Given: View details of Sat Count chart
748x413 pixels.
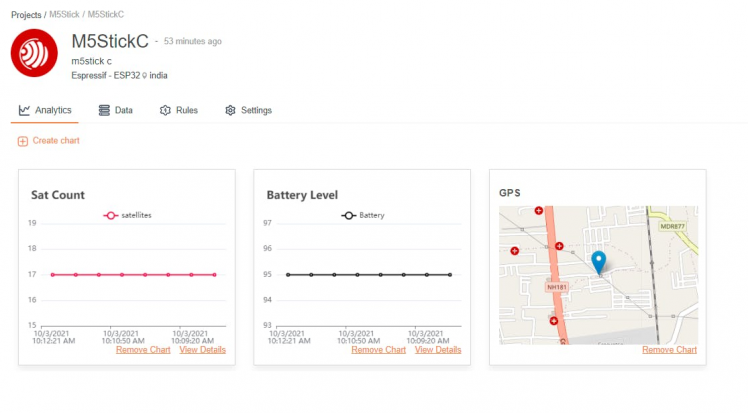Looking at the screenshot, I should (x=202, y=350).
